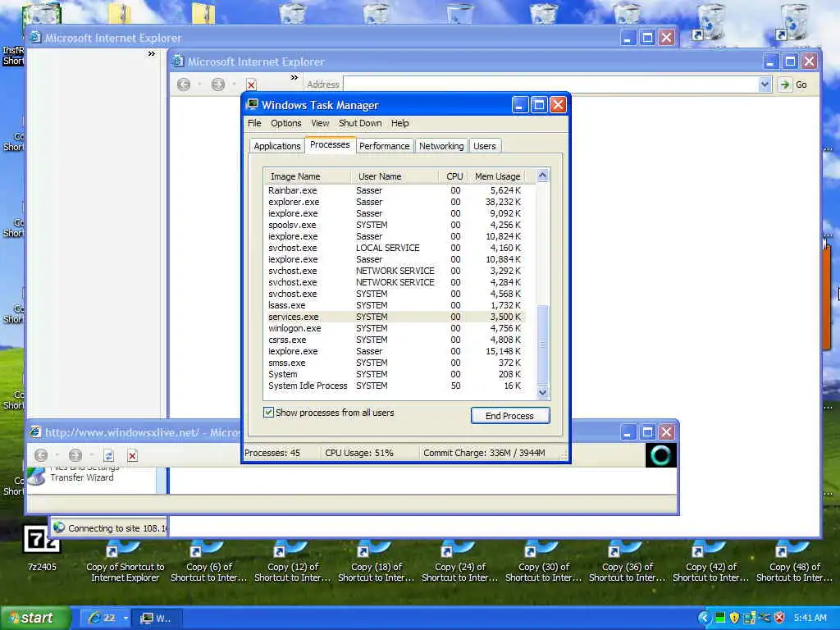Switch to the Networking tab
Image resolution: width=840 pixels, height=630 pixels.
click(x=441, y=146)
